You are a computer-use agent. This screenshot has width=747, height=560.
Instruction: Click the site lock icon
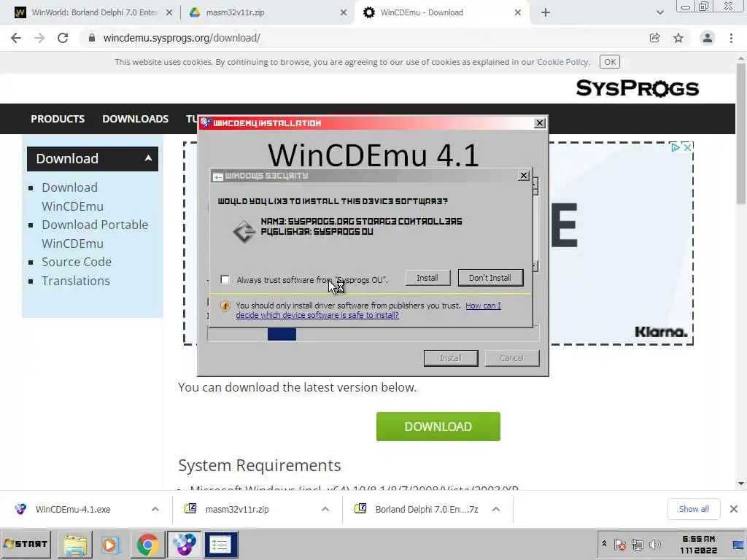(x=92, y=38)
